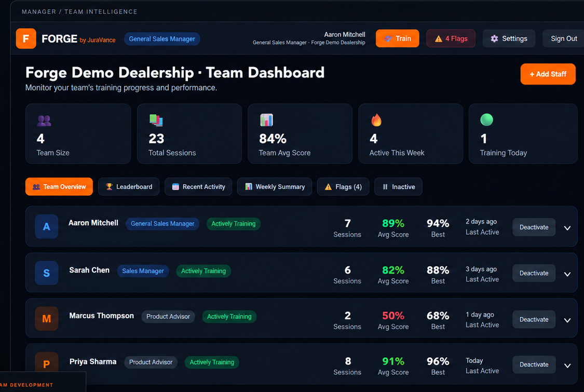Click the orange Train button
Viewport: 584px width, 392px height.
398,38
